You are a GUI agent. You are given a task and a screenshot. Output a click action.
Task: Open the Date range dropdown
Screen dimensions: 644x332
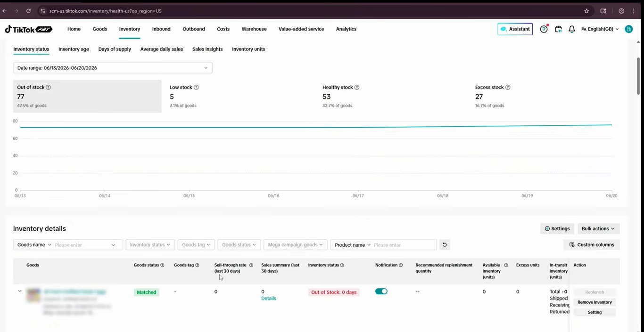[113, 68]
